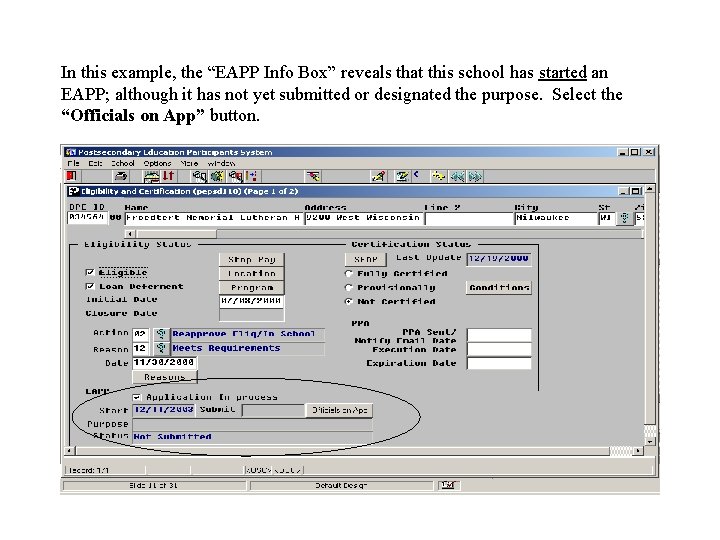720x540 pixels.
Task: Toggle the Eligible checkbox
Action: click(90, 272)
